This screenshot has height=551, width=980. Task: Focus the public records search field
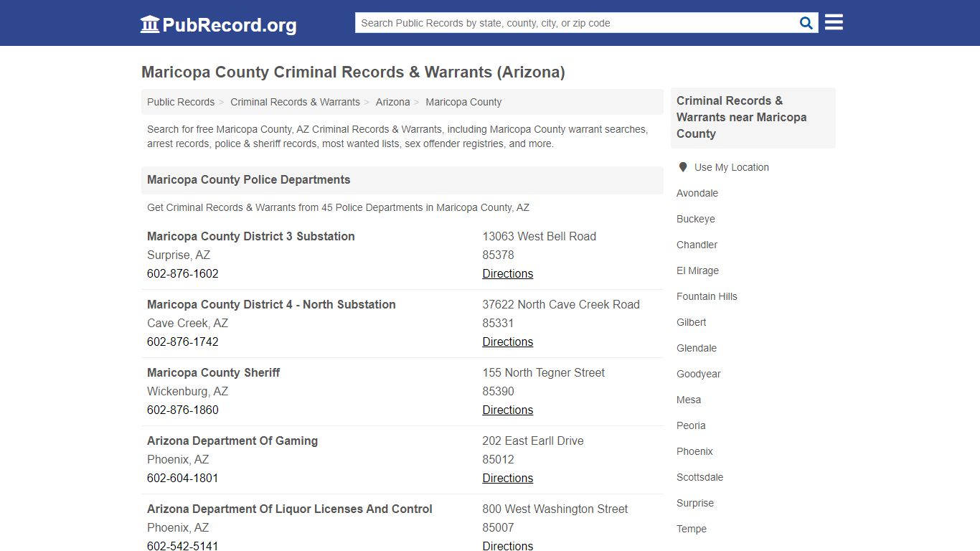click(x=576, y=23)
